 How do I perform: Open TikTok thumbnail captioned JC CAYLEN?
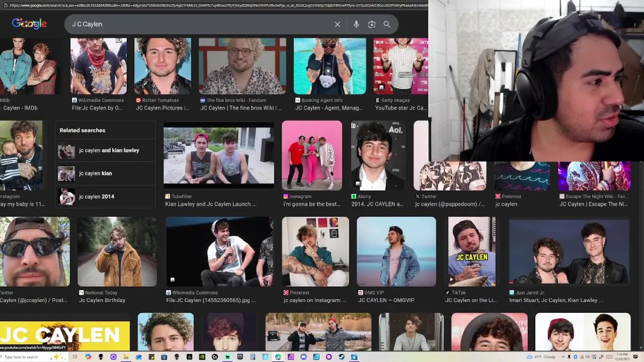472,251
